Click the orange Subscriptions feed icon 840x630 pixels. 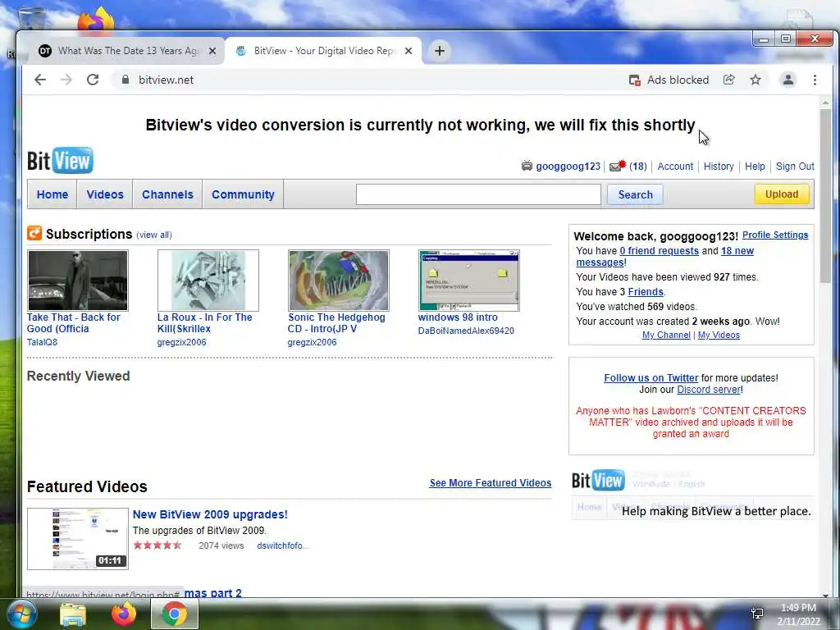point(34,233)
